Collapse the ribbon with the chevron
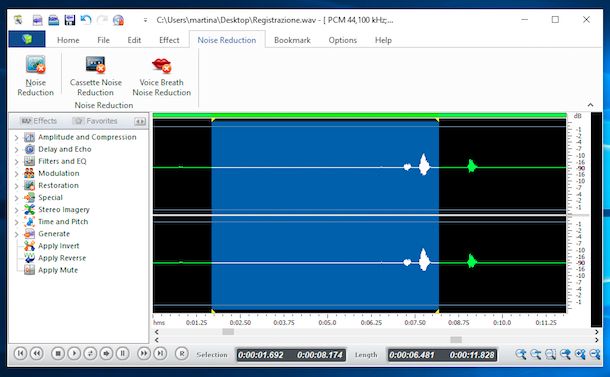 (590, 105)
